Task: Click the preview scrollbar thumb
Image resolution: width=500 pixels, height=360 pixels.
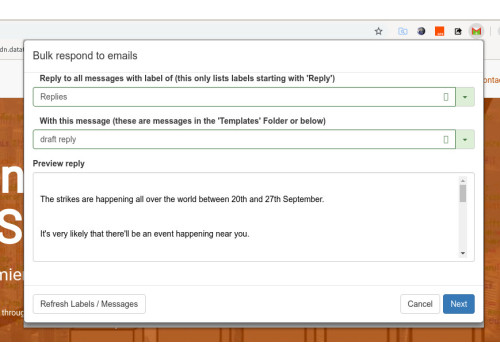Action: coord(463,193)
